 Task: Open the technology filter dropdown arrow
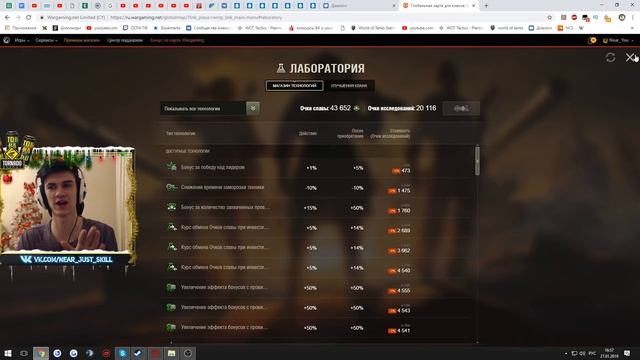pyautogui.click(x=253, y=108)
